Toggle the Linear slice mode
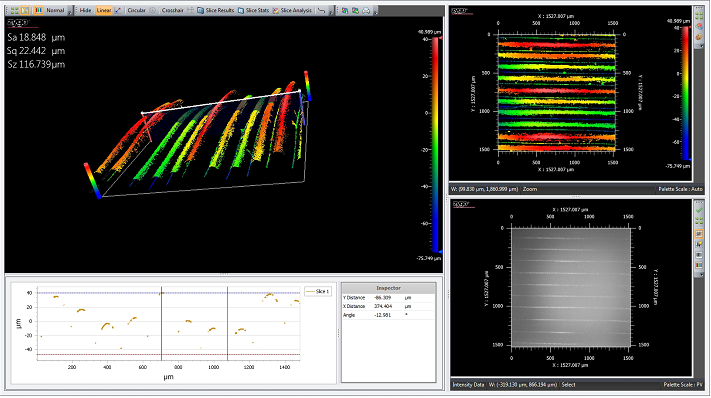Viewport: 711px width, 398px height. [x=104, y=10]
